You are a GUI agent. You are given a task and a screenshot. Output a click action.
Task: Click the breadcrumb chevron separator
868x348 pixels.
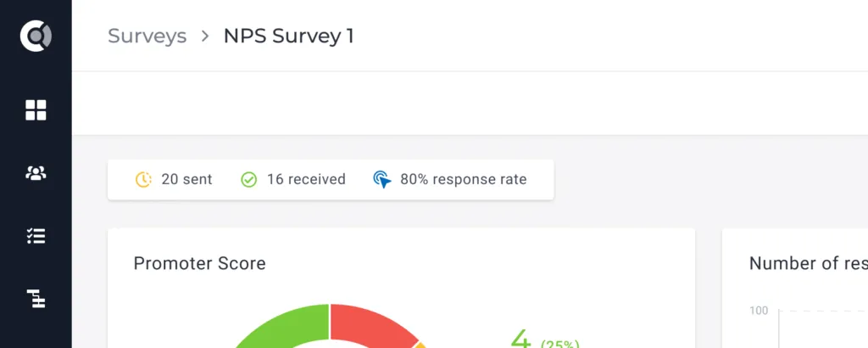click(205, 36)
